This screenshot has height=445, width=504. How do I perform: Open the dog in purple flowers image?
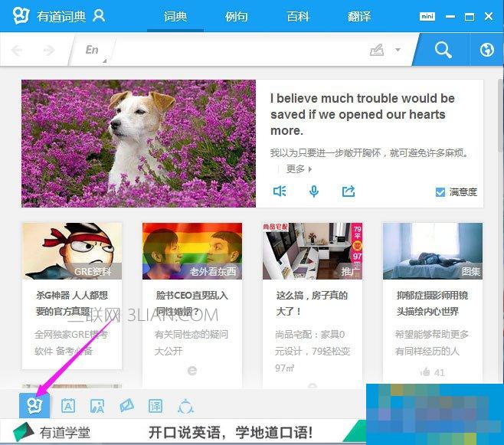[x=139, y=143]
